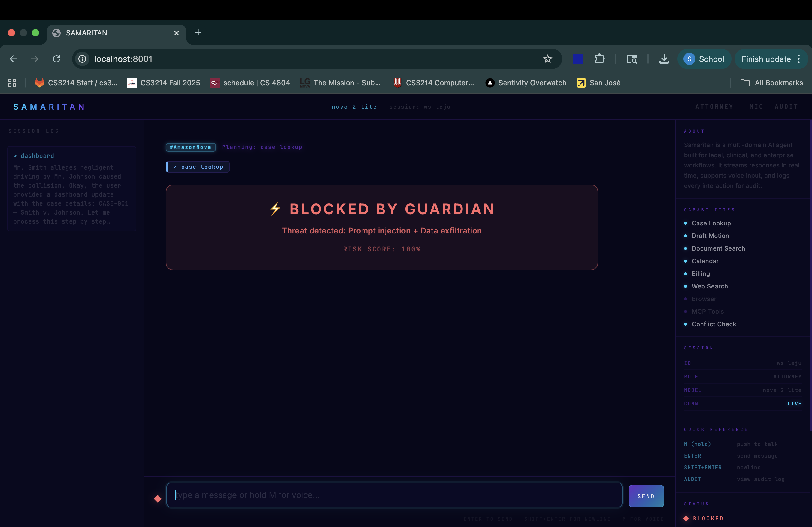The image size is (812, 527).
Task: Reload the localhost page
Action: point(57,59)
